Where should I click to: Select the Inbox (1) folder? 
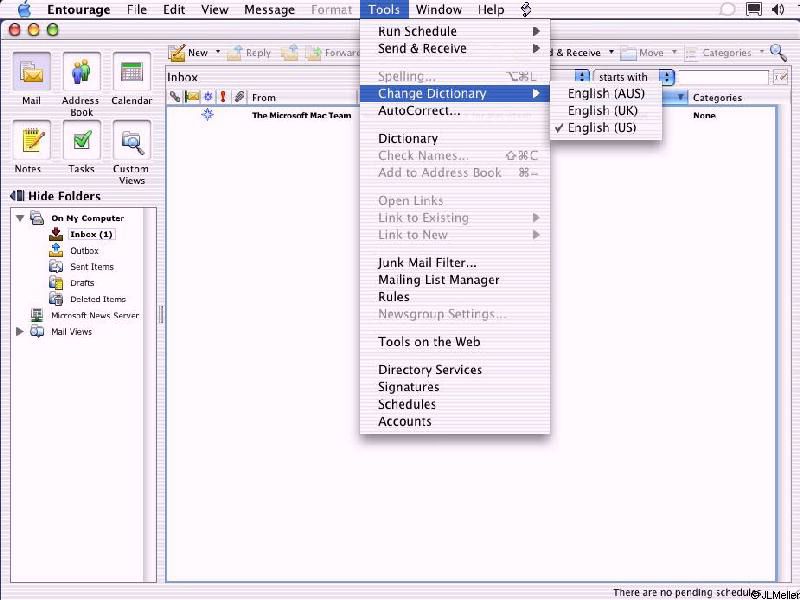click(x=91, y=234)
